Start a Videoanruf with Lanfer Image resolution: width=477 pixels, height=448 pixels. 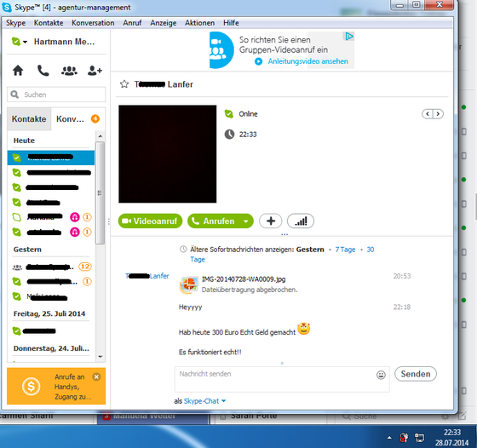point(150,221)
